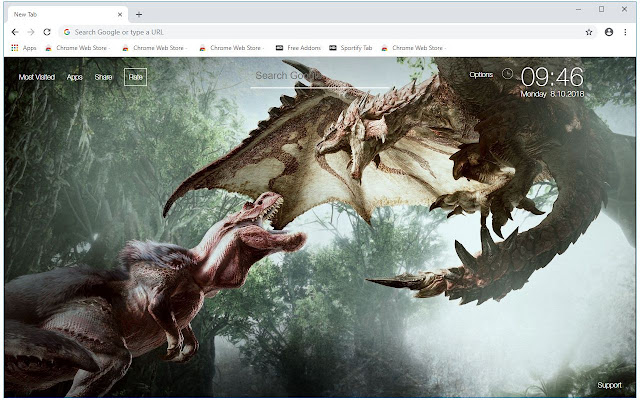
Task: Open the third Chrome Web Store bookmark
Action: [232, 48]
